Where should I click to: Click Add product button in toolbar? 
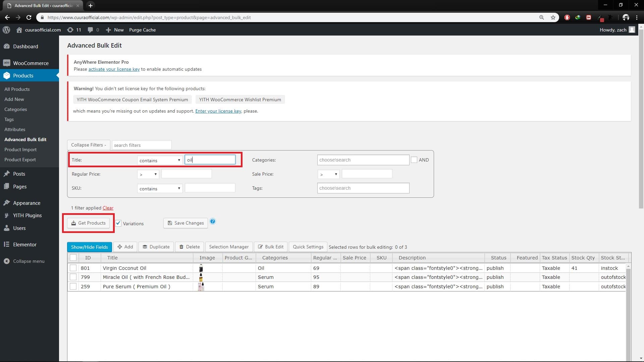click(x=125, y=247)
